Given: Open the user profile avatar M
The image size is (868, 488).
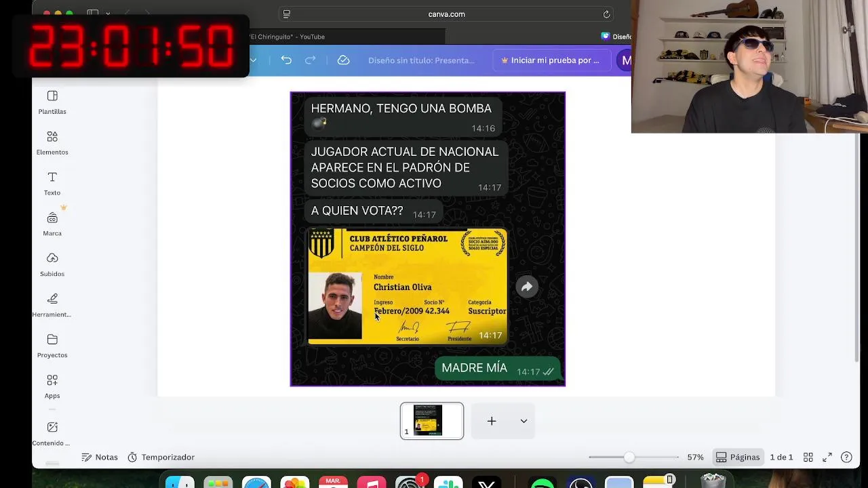Looking at the screenshot, I should (x=626, y=60).
